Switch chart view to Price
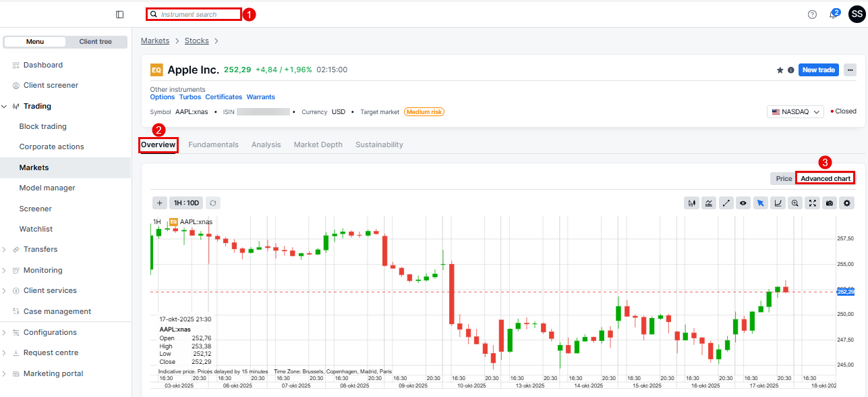Image resolution: width=868 pixels, height=397 pixels. pos(784,178)
